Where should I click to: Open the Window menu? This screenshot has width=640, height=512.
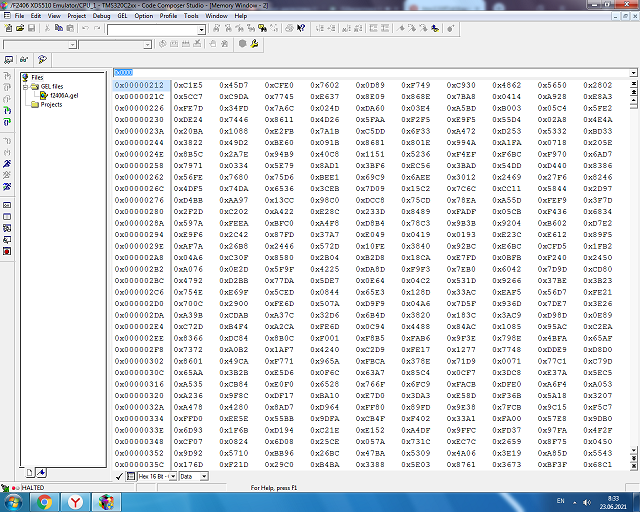[x=216, y=16]
